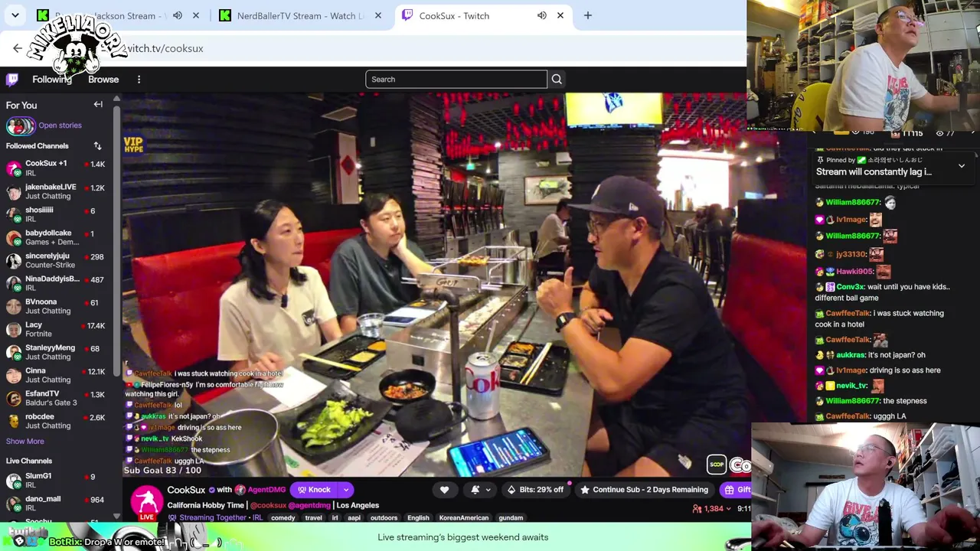
Task: Click the gundam tag
Action: (x=511, y=518)
